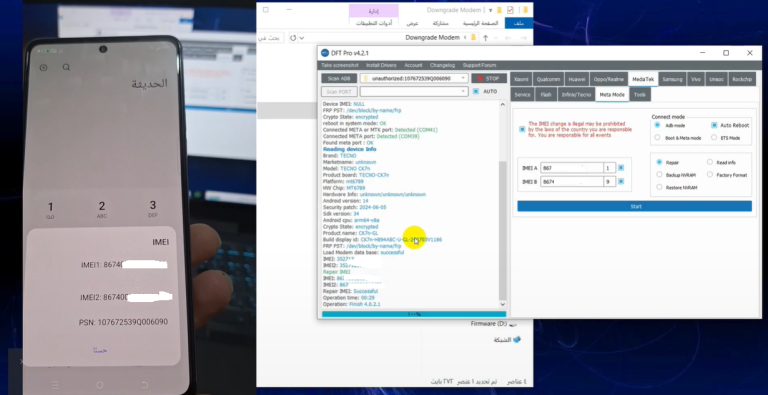768x395 pixels.
Task: Click 'Reading device Info' log heading
Action: [350, 149]
